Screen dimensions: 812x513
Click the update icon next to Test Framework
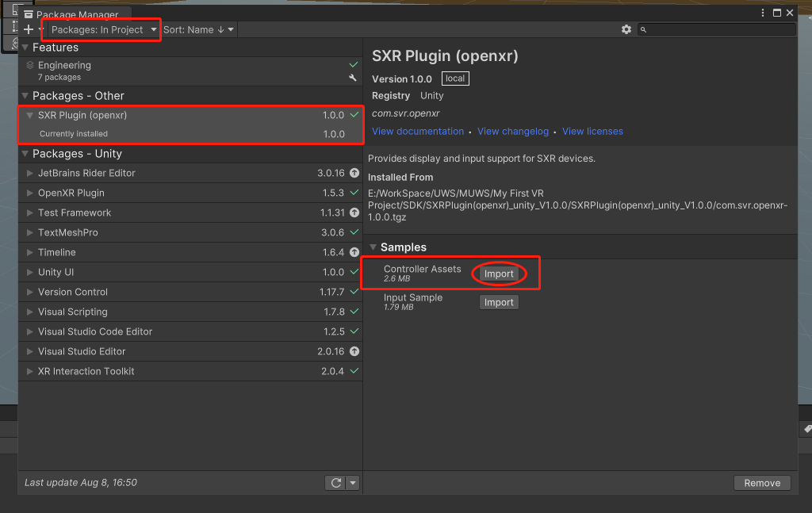coord(354,212)
